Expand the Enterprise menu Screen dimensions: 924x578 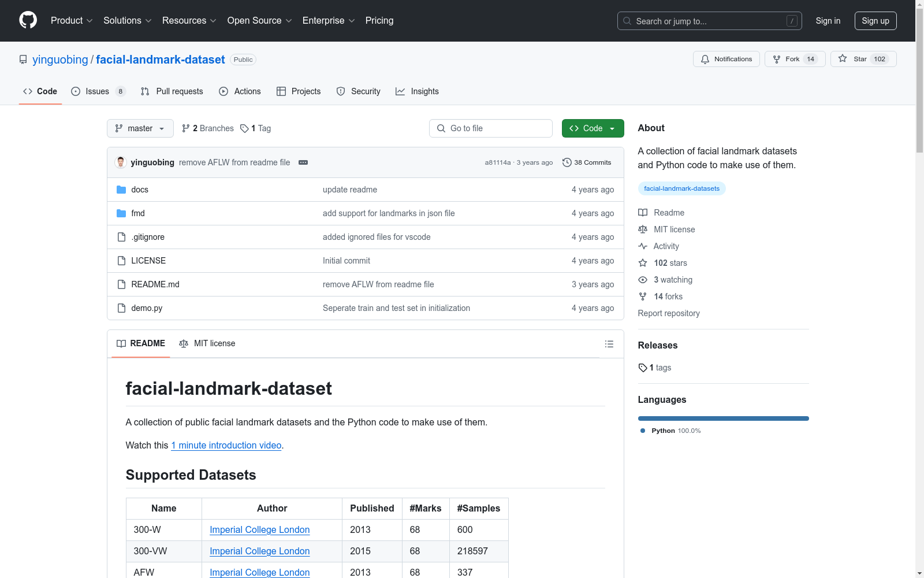pos(329,21)
